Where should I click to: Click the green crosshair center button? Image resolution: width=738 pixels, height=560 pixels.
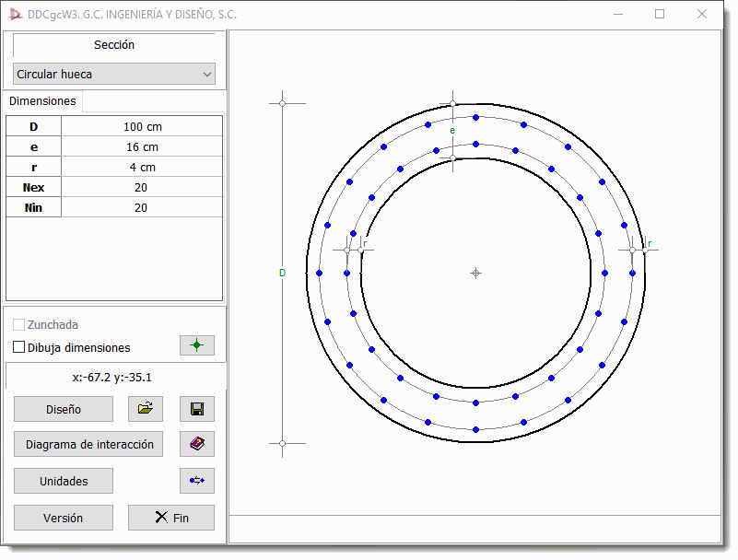(197, 345)
